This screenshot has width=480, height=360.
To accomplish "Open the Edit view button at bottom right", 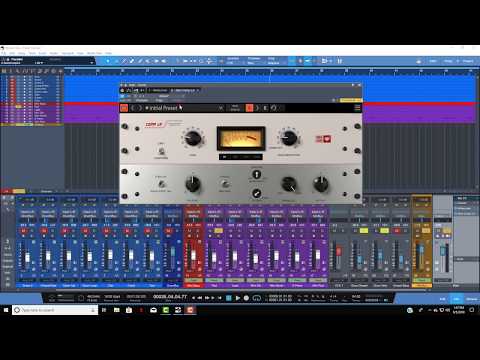I will 443,299.
